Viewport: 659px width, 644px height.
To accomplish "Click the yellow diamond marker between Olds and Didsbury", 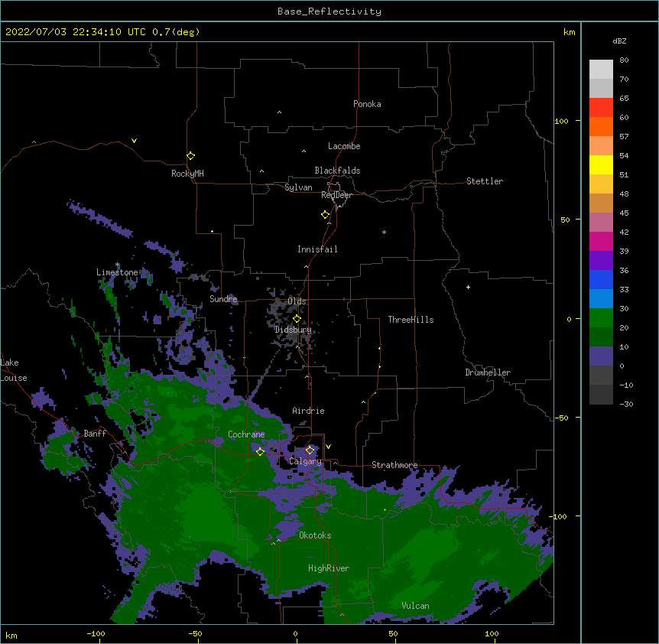I will [297, 318].
